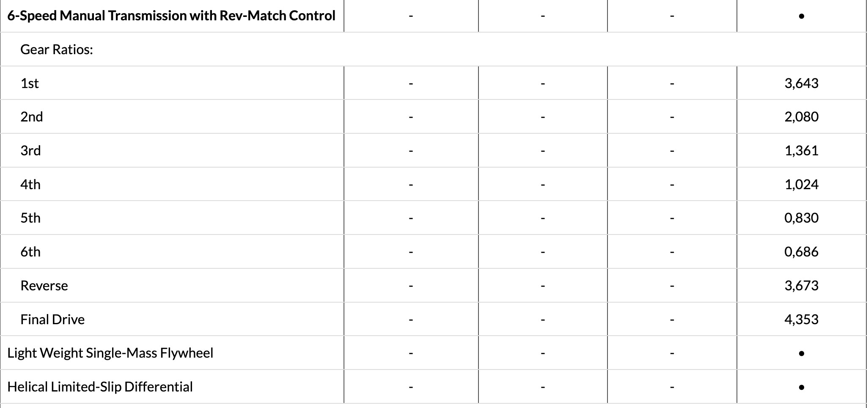Click the Helical Limited-Slip Differential label
Screen dimensions: 868x408
tap(100, 387)
